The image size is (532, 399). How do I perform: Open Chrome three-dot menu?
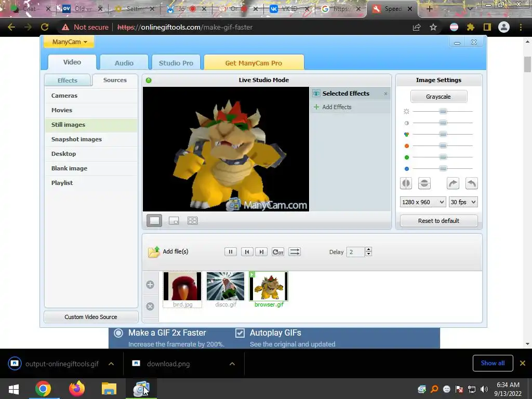click(521, 27)
